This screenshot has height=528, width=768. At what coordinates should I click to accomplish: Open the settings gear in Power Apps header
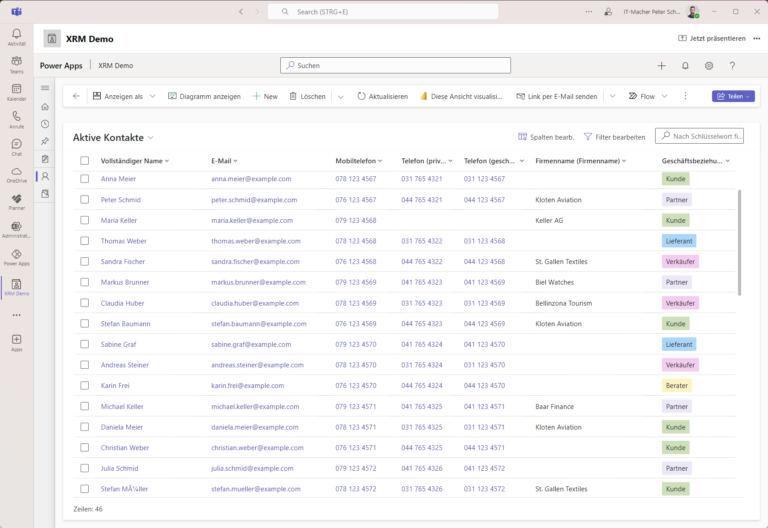click(x=709, y=66)
